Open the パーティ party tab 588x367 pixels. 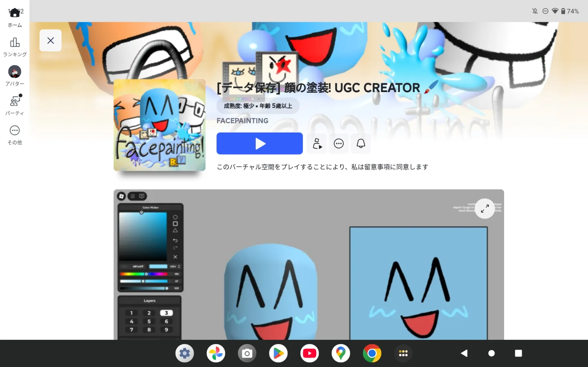pyautogui.click(x=15, y=105)
